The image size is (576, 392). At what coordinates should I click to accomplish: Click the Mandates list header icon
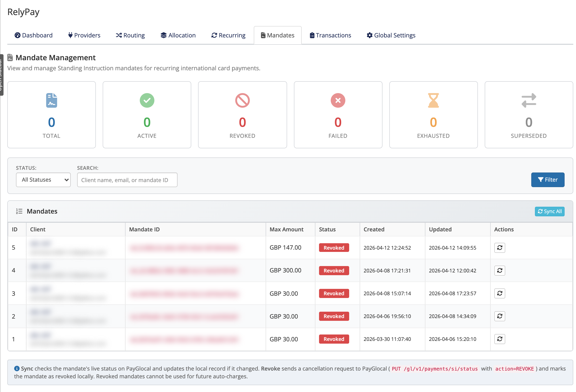pos(19,211)
